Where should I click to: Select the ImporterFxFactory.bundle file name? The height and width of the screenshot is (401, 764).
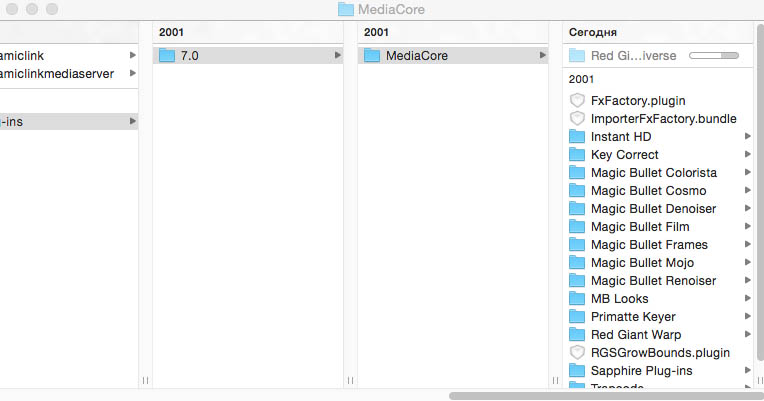pyautogui.click(x=663, y=119)
